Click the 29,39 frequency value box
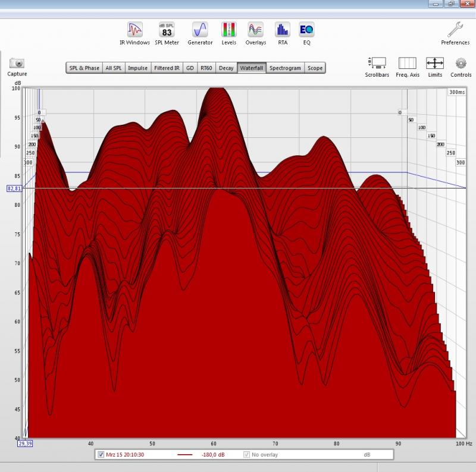The height and width of the screenshot is (472, 476). point(24,443)
